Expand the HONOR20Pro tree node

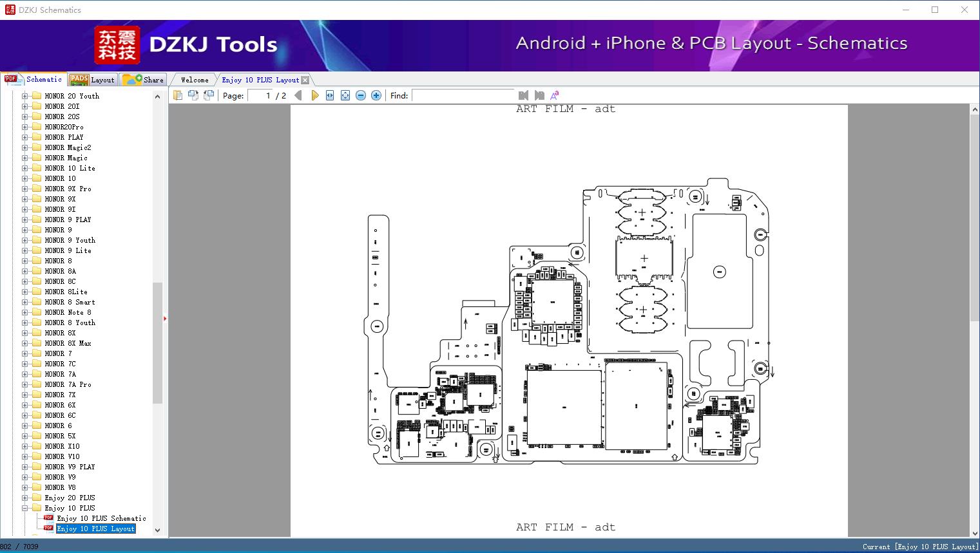point(25,127)
